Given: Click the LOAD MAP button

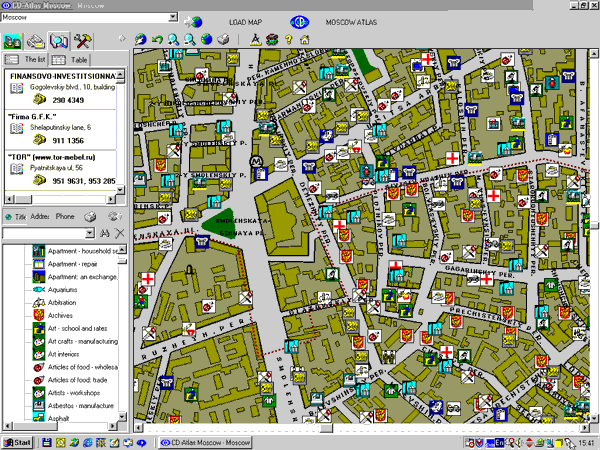Looking at the screenshot, I should (x=245, y=22).
